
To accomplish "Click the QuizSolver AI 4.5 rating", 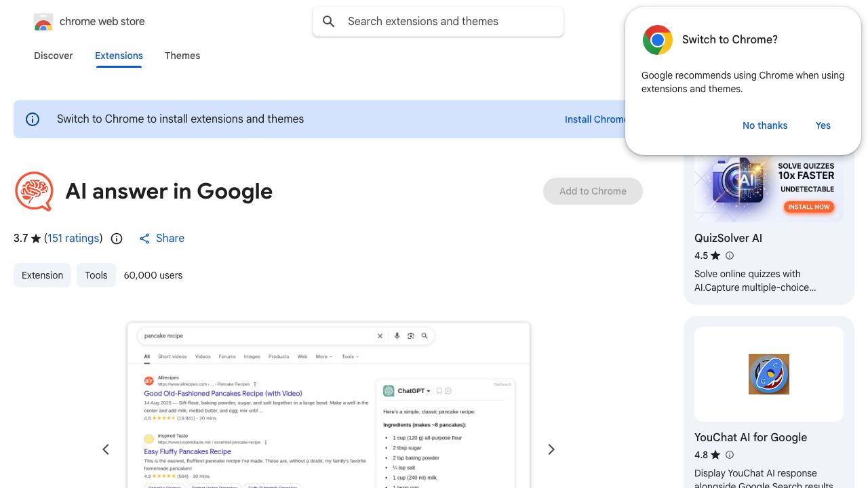I will 701,256.
